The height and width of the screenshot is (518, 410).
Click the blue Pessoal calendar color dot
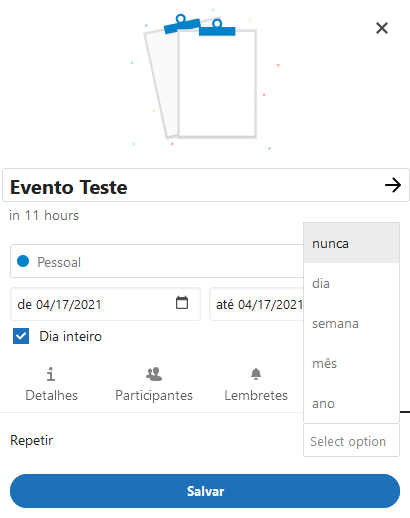pos(23,261)
